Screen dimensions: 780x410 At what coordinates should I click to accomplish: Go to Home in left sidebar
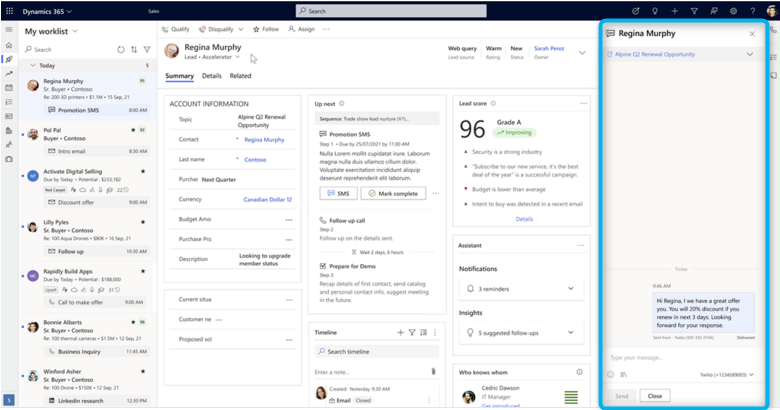point(8,45)
